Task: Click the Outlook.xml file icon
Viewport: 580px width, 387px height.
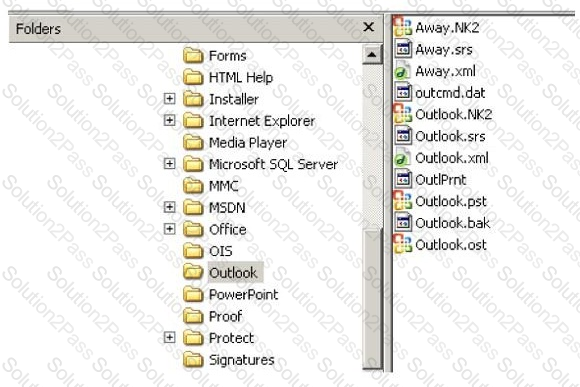Action: (402, 158)
